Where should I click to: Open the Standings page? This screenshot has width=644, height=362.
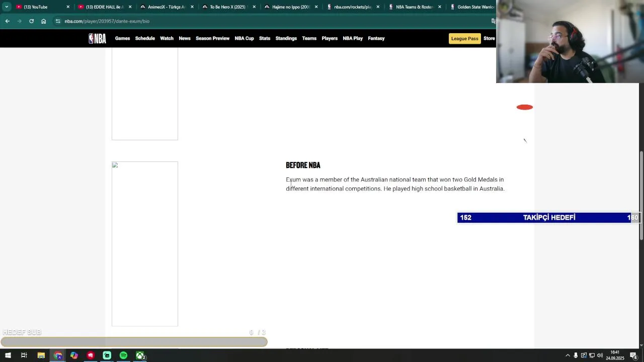286,39
